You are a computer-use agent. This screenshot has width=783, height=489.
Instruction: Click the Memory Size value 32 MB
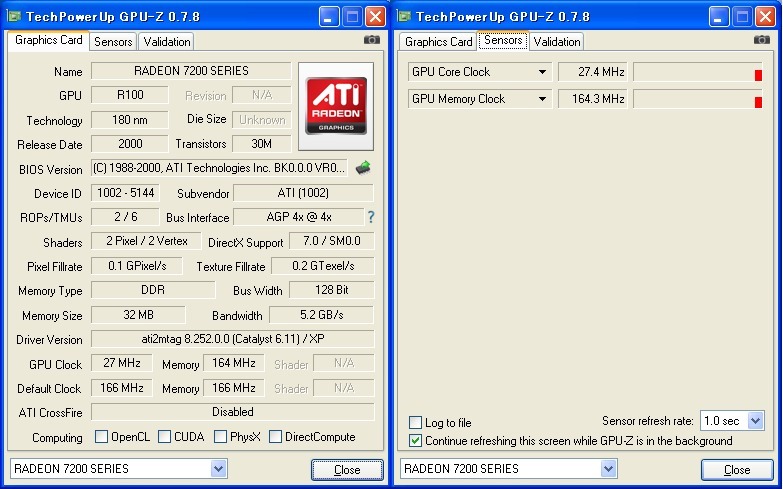pos(138,315)
